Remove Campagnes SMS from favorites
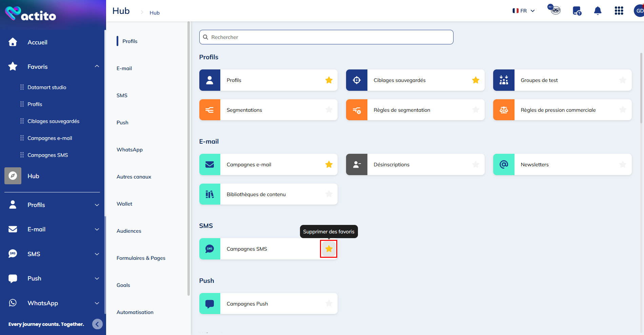 [328, 249]
